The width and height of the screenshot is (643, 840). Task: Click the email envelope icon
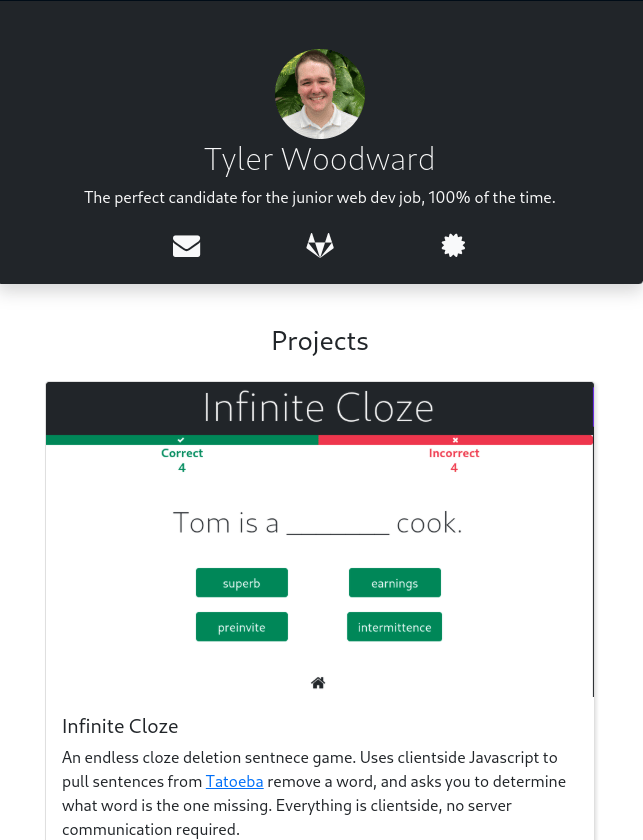click(x=186, y=246)
